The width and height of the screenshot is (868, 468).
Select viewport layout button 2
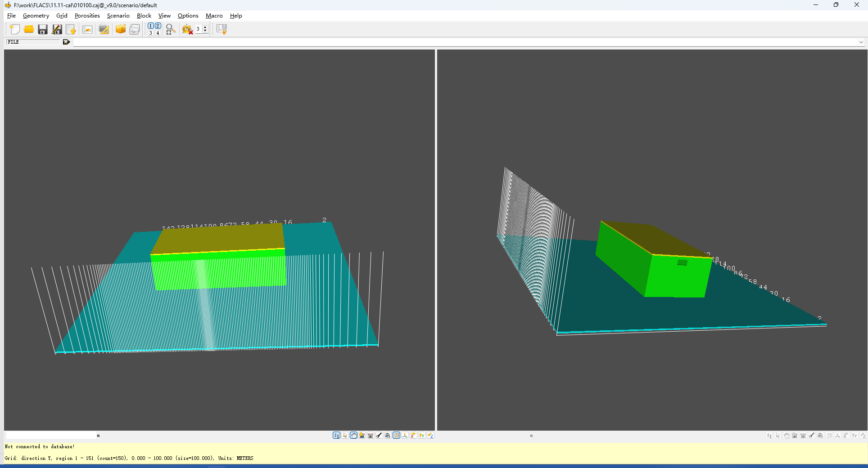pyautogui.click(x=158, y=26)
